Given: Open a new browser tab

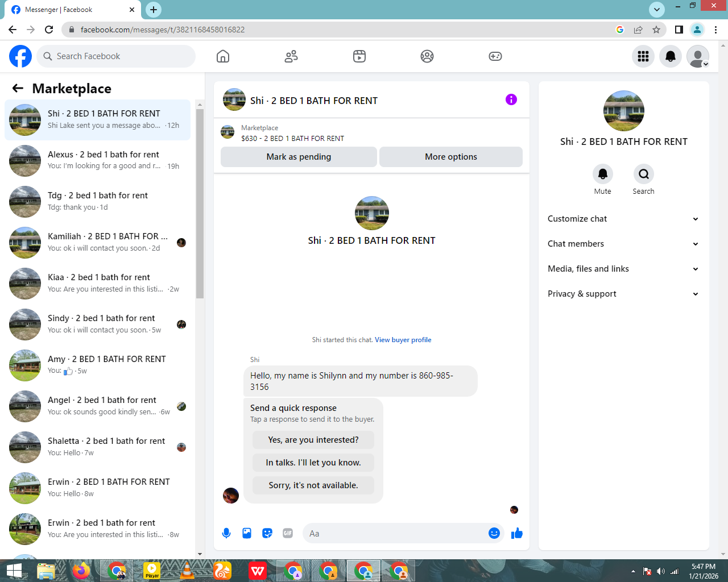Looking at the screenshot, I should point(154,10).
